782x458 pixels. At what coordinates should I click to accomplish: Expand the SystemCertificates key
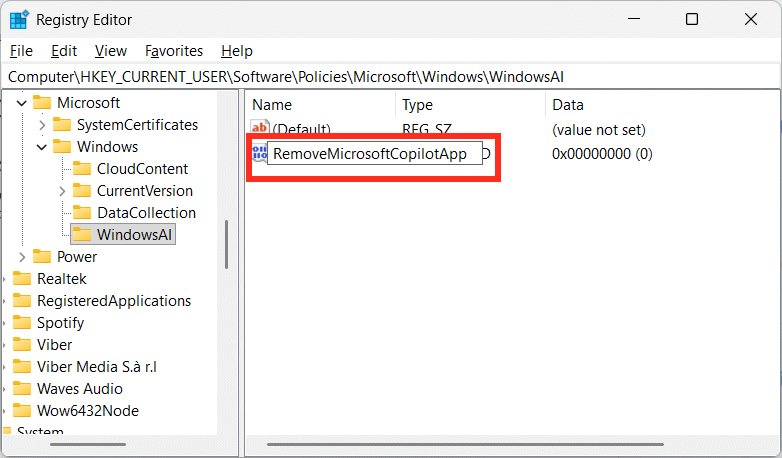point(42,125)
